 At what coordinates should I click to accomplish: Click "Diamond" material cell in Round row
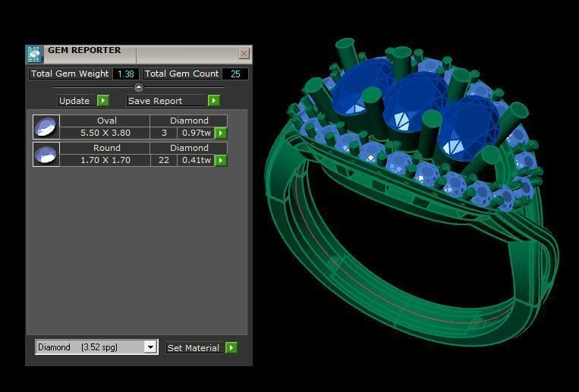pyautogui.click(x=189, y=148)
